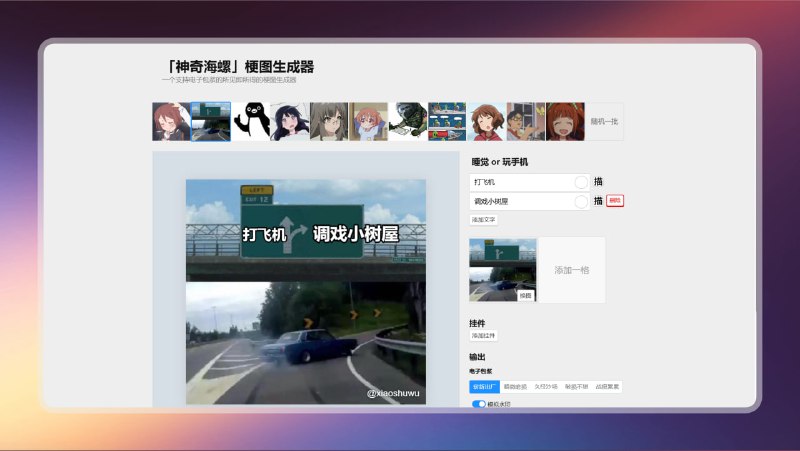Select the 久经沙场 patina option
The width and height of the screenshot is (800, 451).
tap(545, 387)
